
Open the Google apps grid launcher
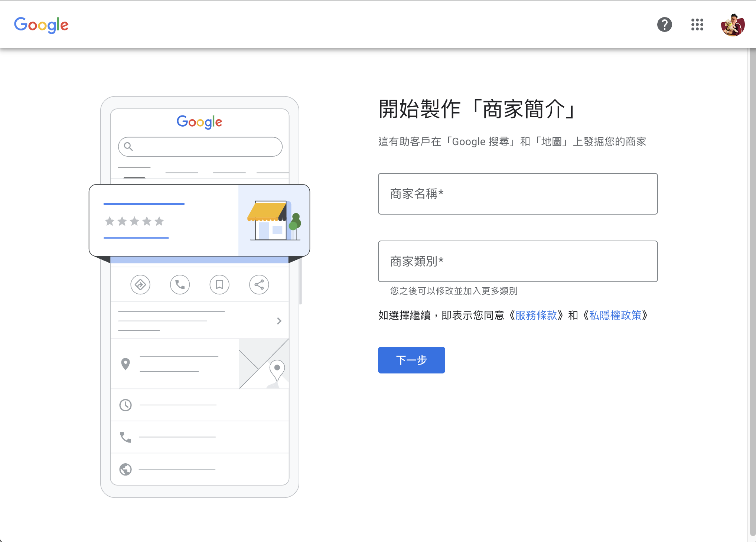coord(697,25)
